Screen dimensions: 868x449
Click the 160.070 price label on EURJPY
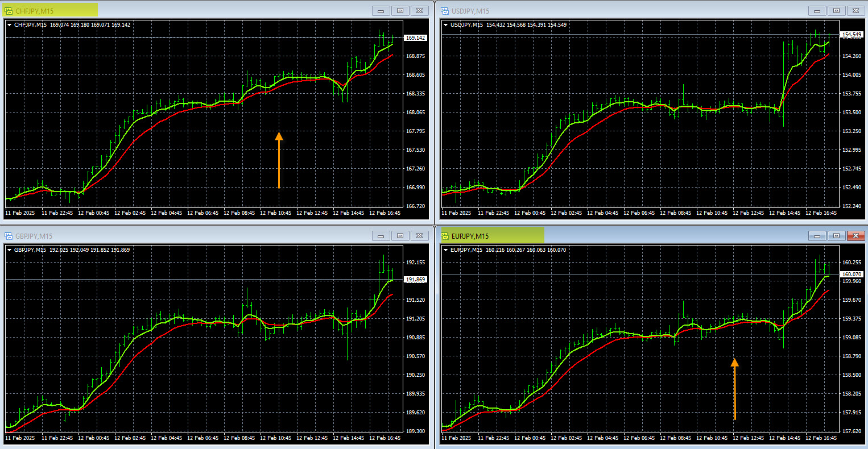click(852, 275)
